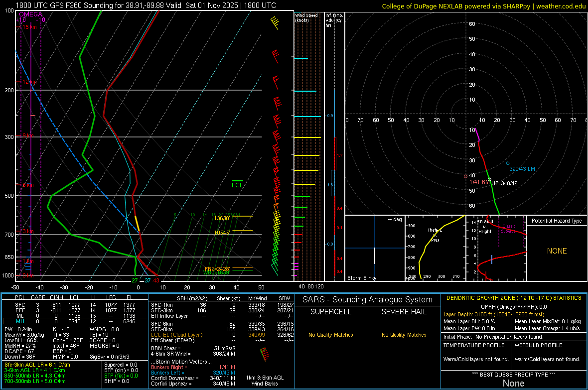Viewport: 588px width, 390px height.
Task: Click the 850-500mb LR = 4.3 C/km line
Action: [x=35, y=376]
